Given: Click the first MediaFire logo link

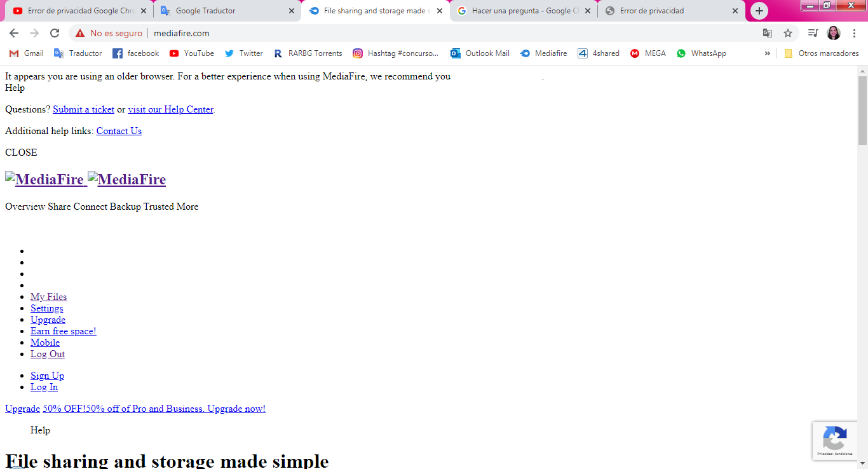Looking at the screenshot, I should point(44,179).
